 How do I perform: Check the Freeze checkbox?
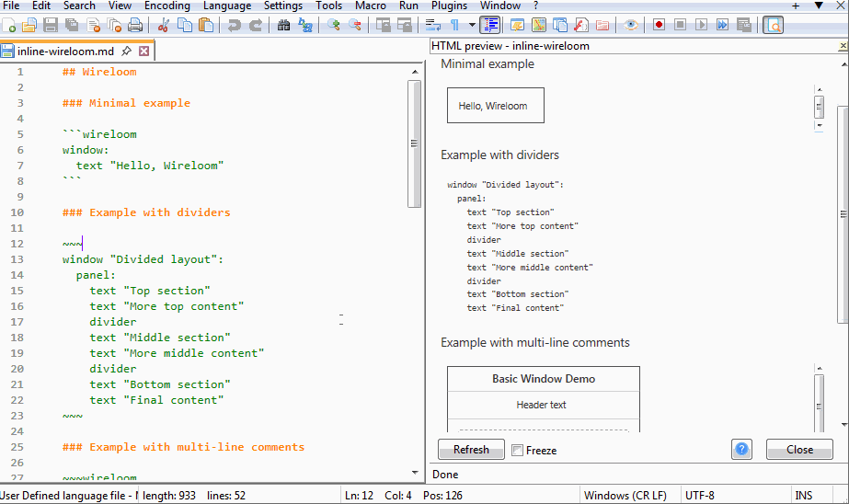tap(518, 451)
